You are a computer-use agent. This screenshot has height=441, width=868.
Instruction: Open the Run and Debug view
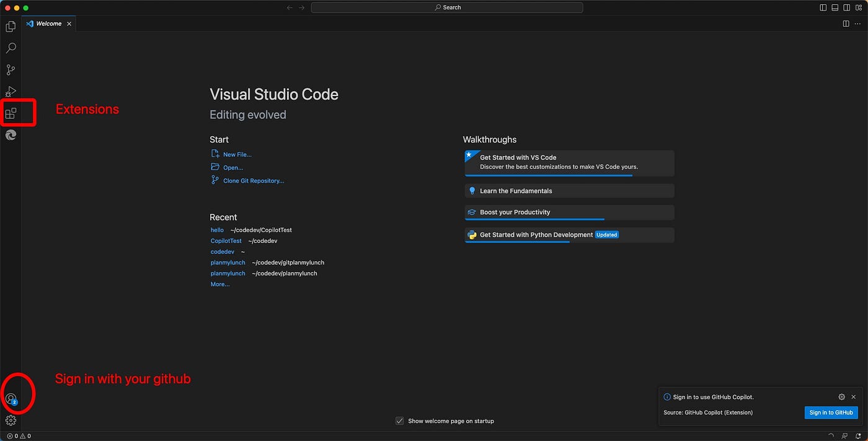(11, 92)
